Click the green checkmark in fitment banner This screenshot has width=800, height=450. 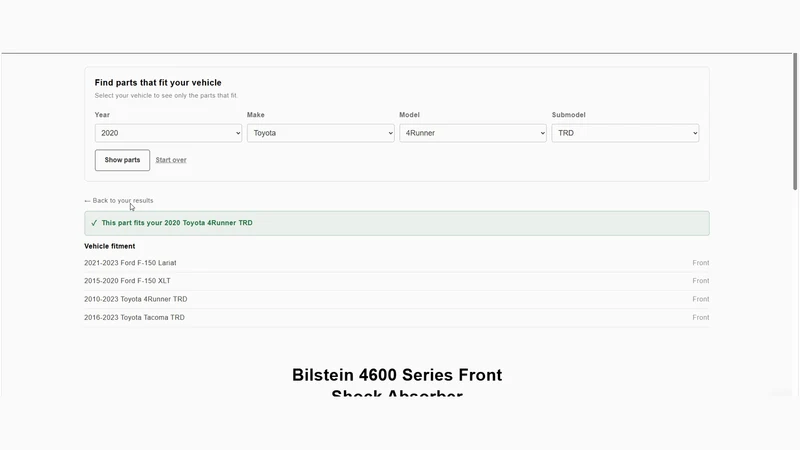tap(94, 223)
